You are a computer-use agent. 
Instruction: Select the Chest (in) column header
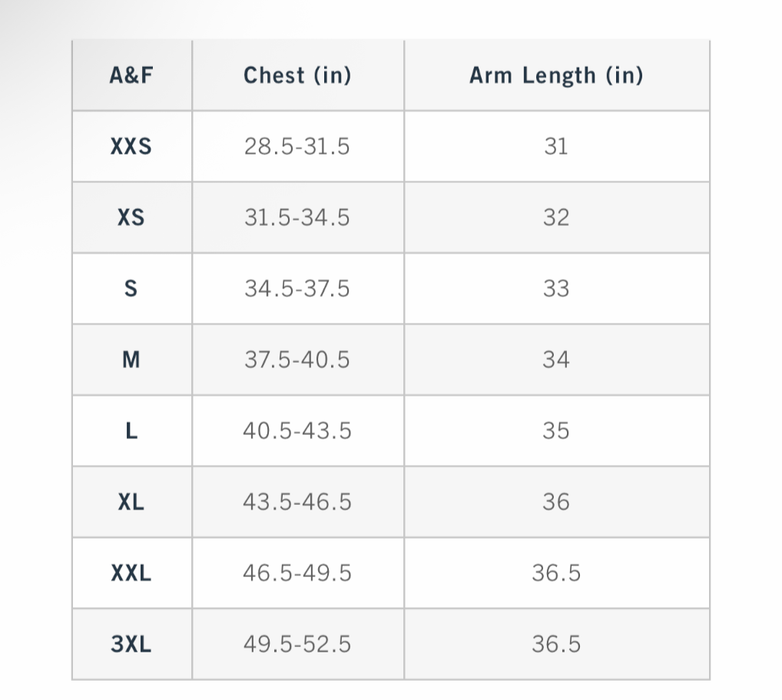297,75
